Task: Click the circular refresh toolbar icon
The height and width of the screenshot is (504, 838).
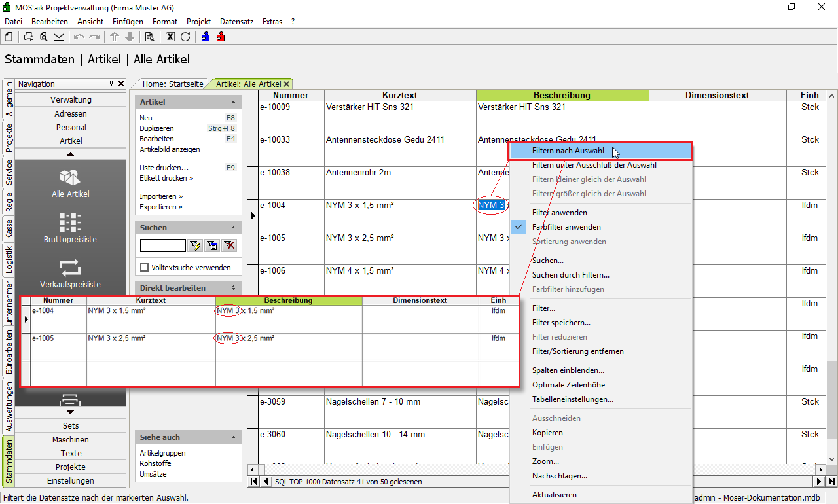Action: (185, 37)
